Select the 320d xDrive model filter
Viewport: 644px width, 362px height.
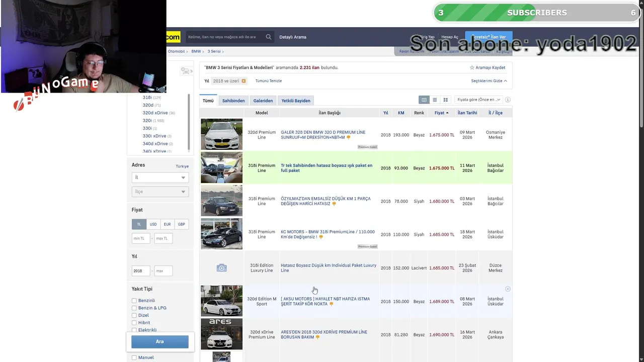(155, 113)
